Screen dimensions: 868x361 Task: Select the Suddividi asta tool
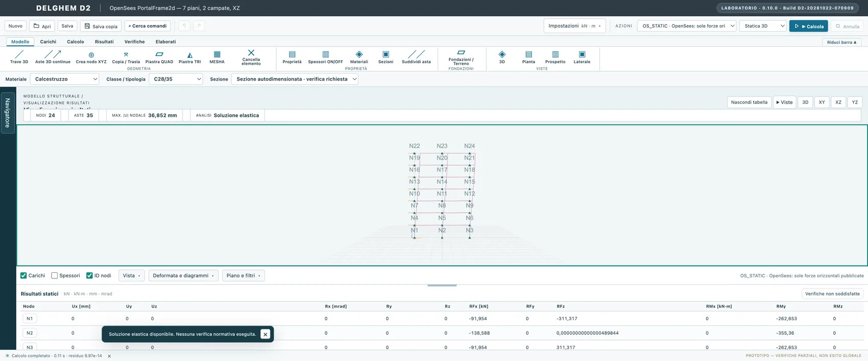[416, 57]
